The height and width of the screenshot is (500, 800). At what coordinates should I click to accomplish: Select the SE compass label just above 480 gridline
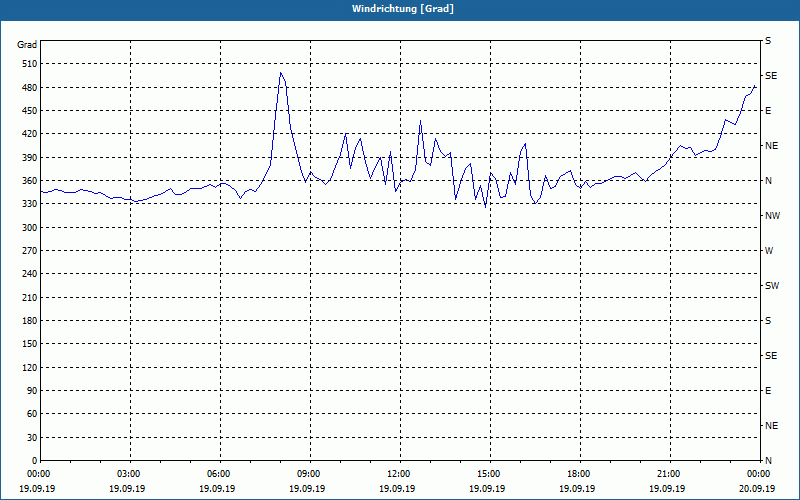(x=771, y=76)
